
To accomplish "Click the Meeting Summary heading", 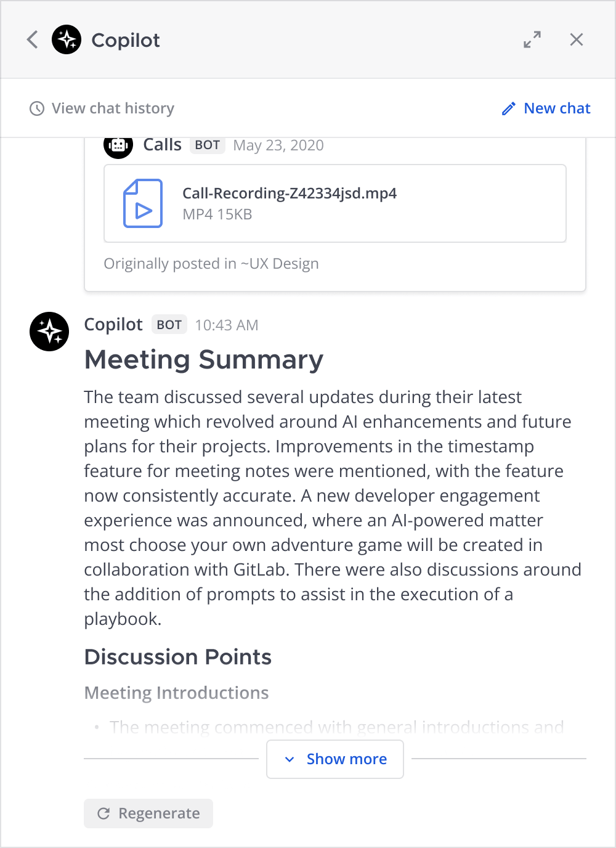I will (x=204, y=360).
